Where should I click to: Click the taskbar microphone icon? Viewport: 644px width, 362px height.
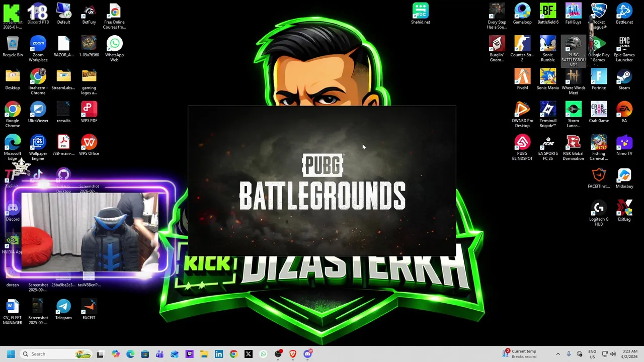click(x=569, y=354)
